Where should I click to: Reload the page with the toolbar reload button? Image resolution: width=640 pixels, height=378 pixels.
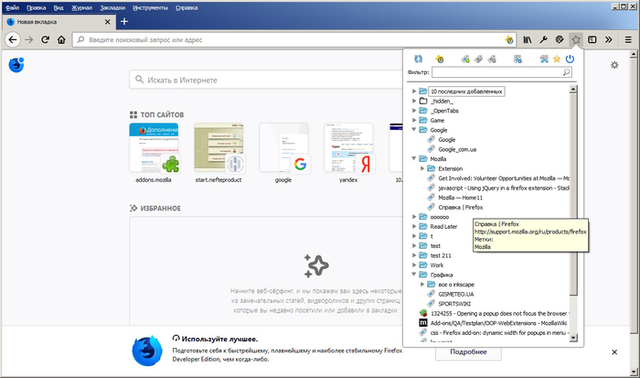click(x=45, y=40)
